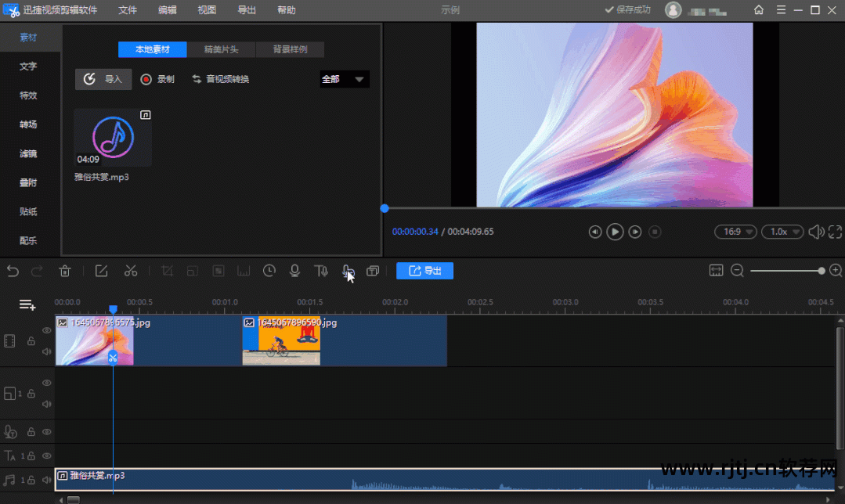Open the 全部 filter dropdown
The height and width of the screenshot is (504, 845).
344,79
